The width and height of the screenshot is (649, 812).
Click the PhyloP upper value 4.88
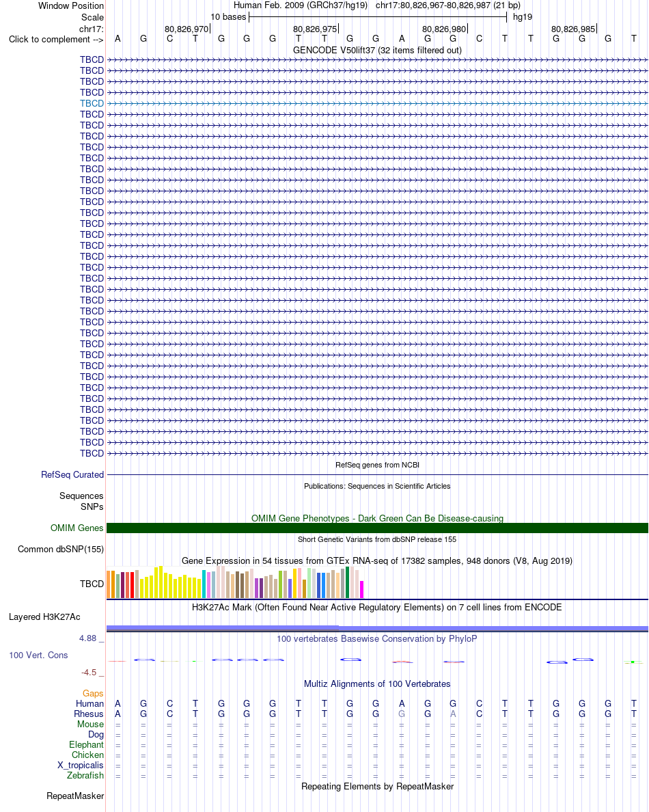pos(88,638)
